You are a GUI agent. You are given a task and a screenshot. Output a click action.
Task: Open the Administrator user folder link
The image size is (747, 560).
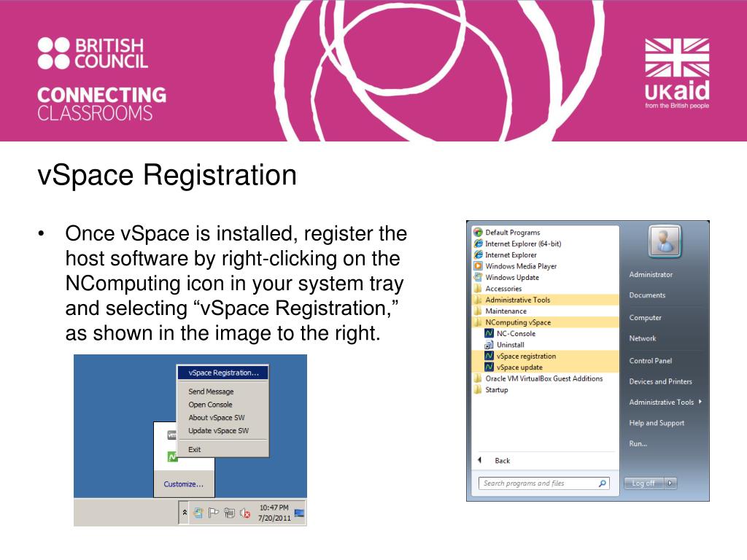tap(651, 274)
